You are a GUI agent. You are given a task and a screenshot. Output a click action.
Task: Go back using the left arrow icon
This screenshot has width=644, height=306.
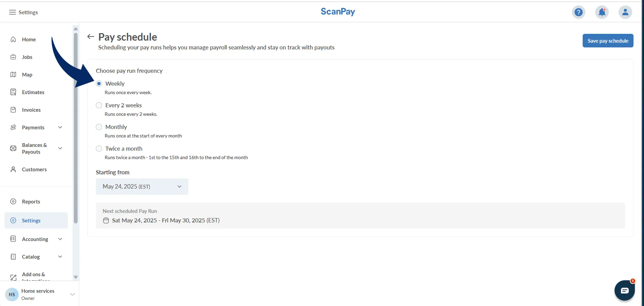click(x=90, y=37)
